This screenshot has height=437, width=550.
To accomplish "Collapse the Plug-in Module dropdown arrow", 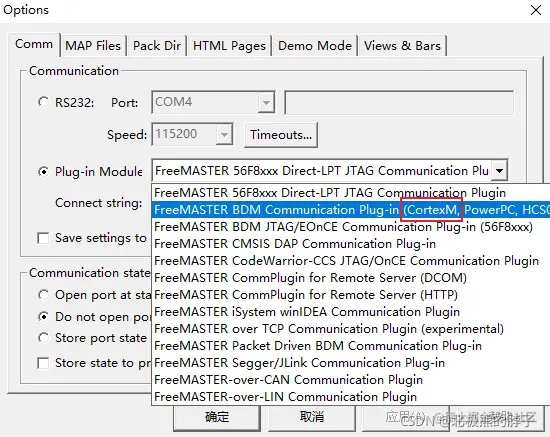I will (x=499, y=171).
